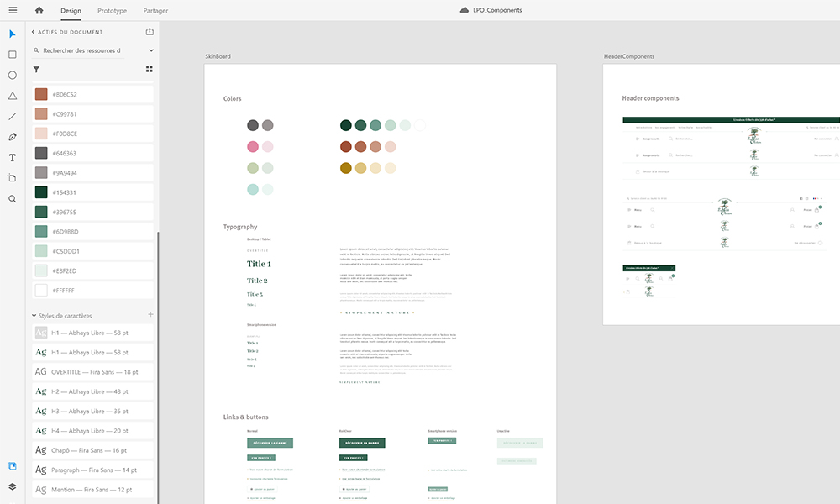Screen dimensions: 840x504
Task: Switch to the Prototype tab
Action: click(112, 11)
